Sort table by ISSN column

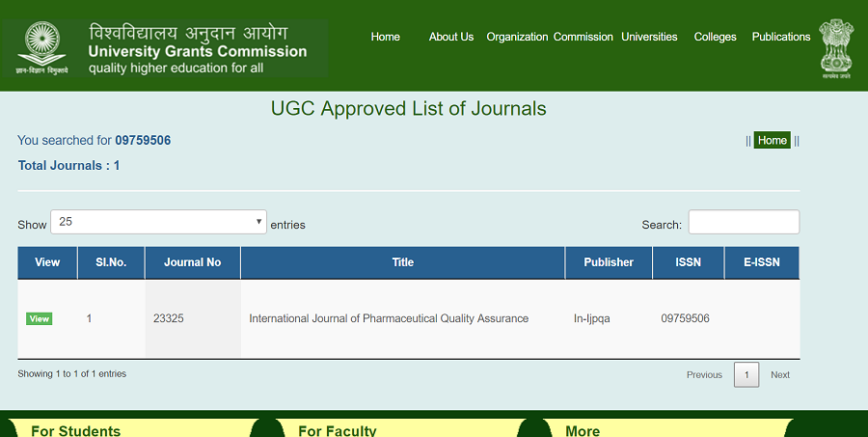coord(688,262)
